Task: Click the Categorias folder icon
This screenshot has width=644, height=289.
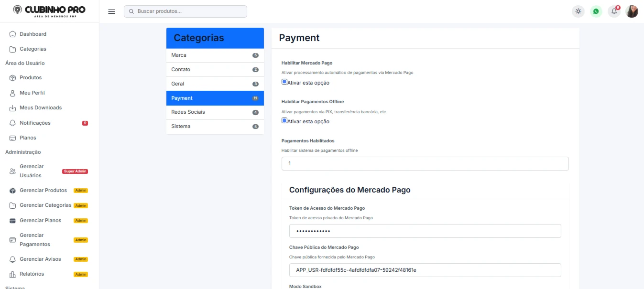Action: point(13,49)
